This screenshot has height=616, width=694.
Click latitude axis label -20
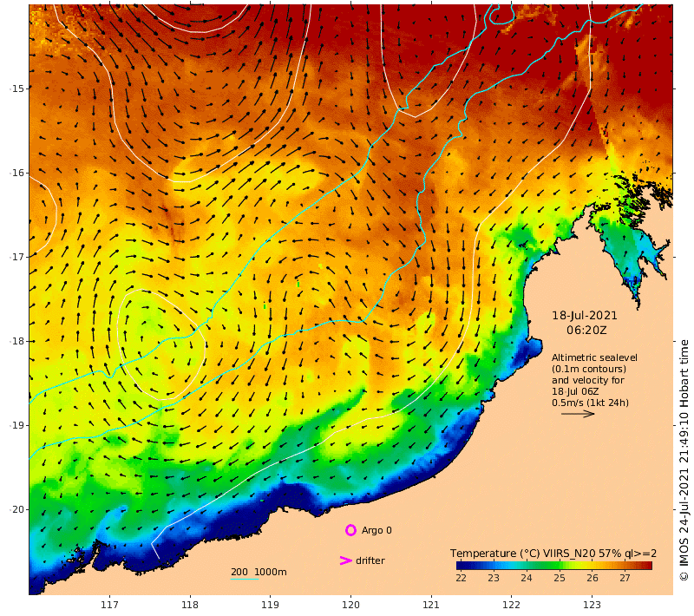[x=16, y=509]
